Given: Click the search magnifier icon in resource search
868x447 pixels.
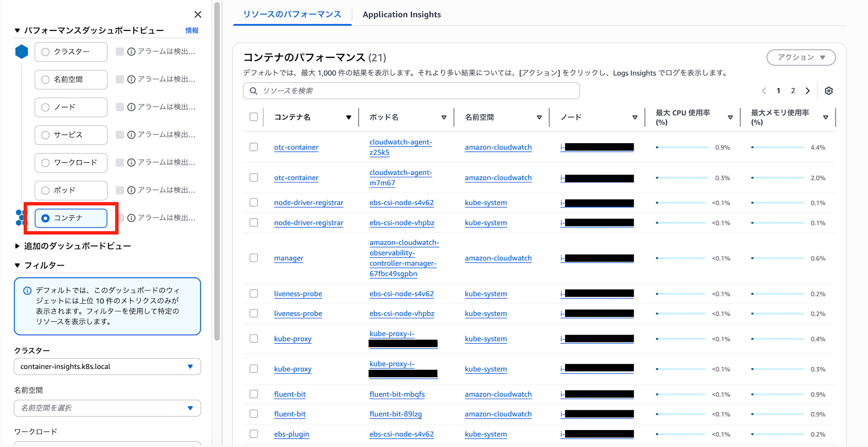Looking at the screenshot, I should tap(253, 91).
